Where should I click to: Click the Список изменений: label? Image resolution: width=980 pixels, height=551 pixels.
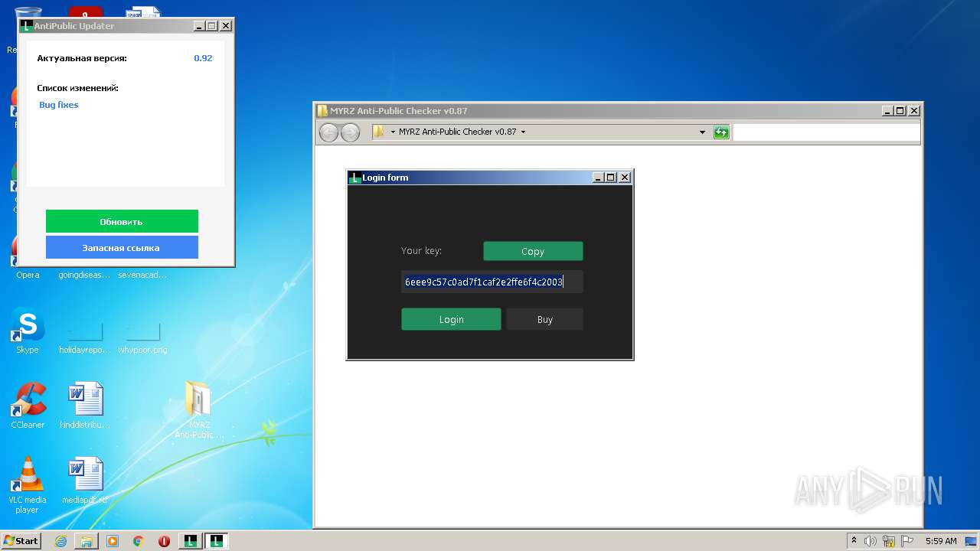pos(77,88)
